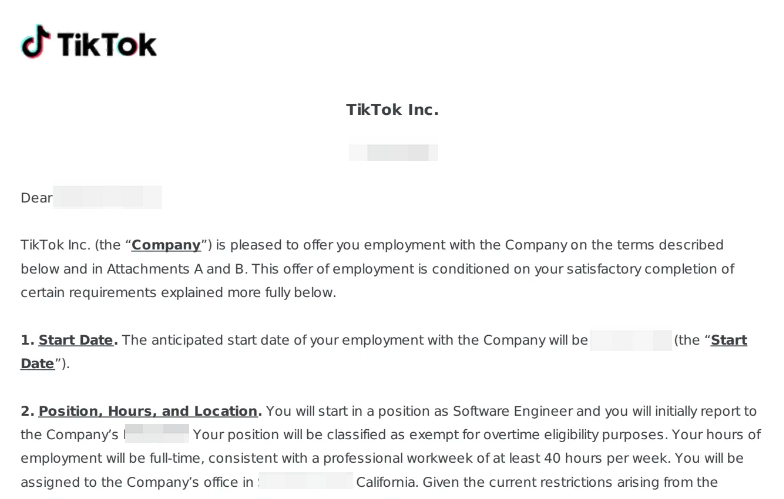Image resolution: width=784 pixels, height=499 pixels.
Task: Click the Attachments A and B text
Action: tap(177, 269)
